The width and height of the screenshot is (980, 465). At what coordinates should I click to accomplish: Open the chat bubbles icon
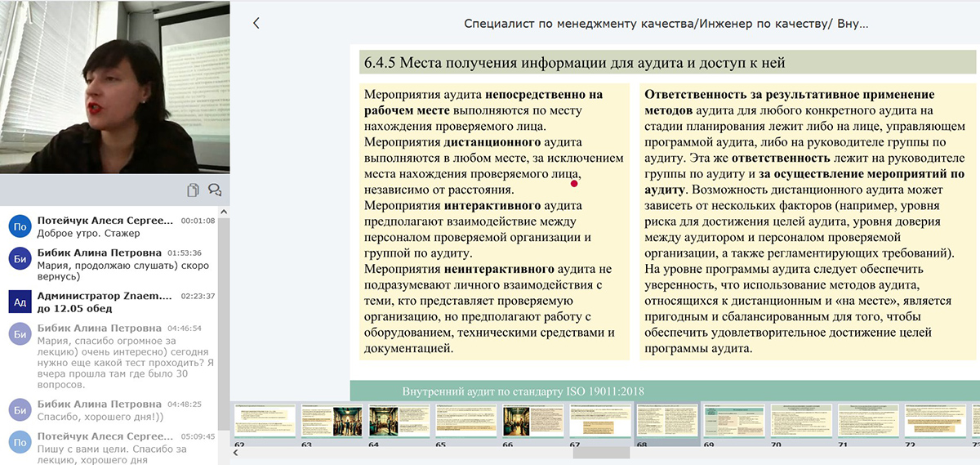(215, 190)
